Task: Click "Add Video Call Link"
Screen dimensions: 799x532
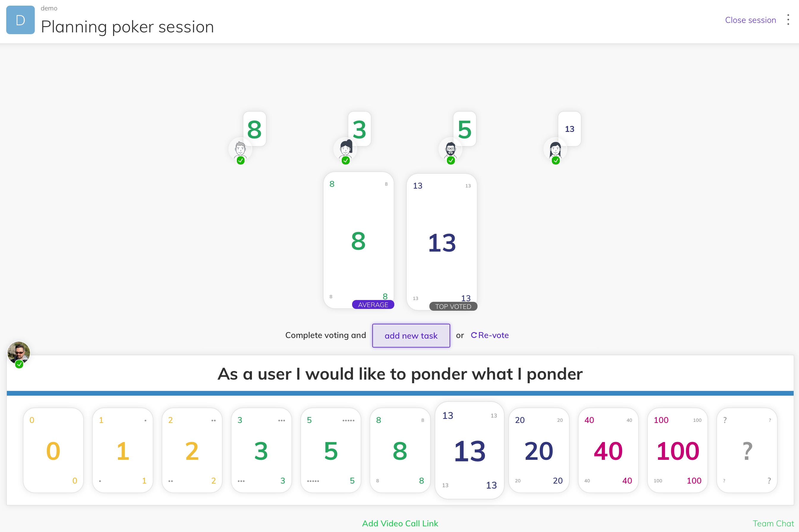Action: pyautogui.click(x=399, y=523)
